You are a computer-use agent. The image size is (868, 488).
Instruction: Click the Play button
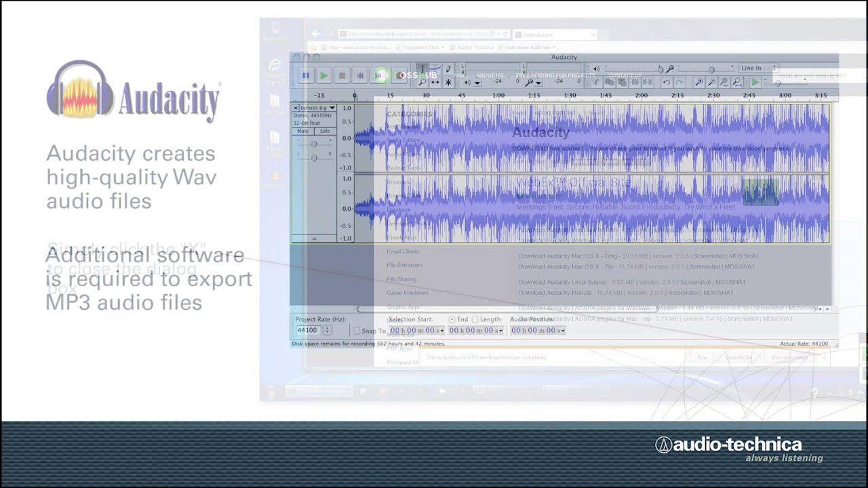pyautogui.click(x=324, y=75)
